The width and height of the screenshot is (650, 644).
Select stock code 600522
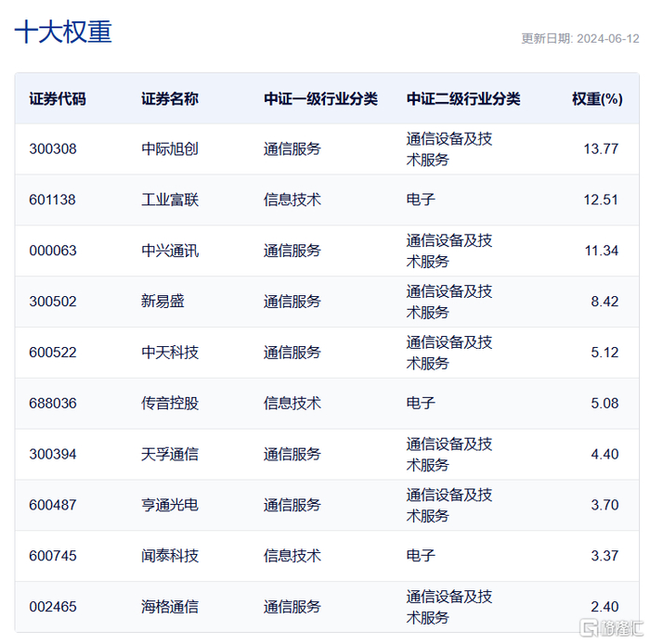coord(53,353)
